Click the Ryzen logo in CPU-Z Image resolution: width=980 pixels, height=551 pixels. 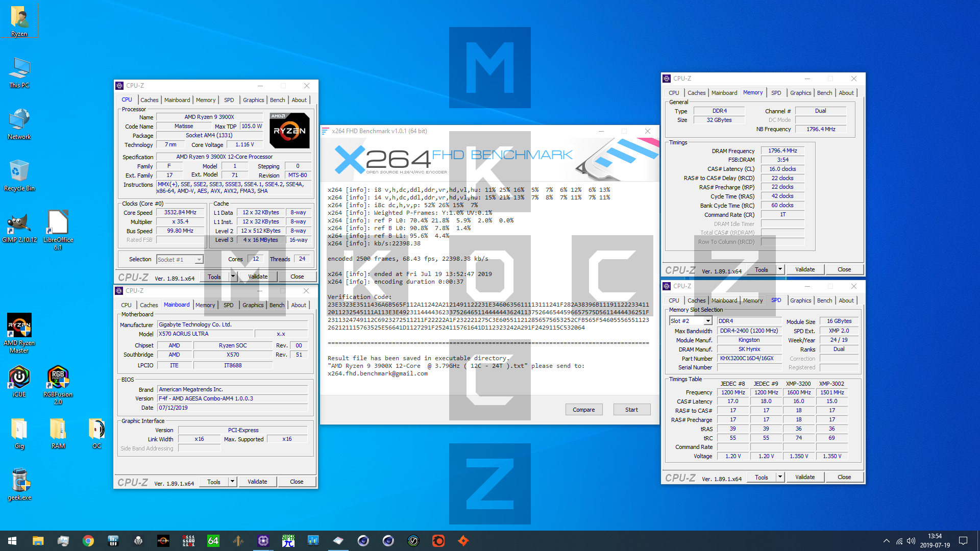(289, 131)
